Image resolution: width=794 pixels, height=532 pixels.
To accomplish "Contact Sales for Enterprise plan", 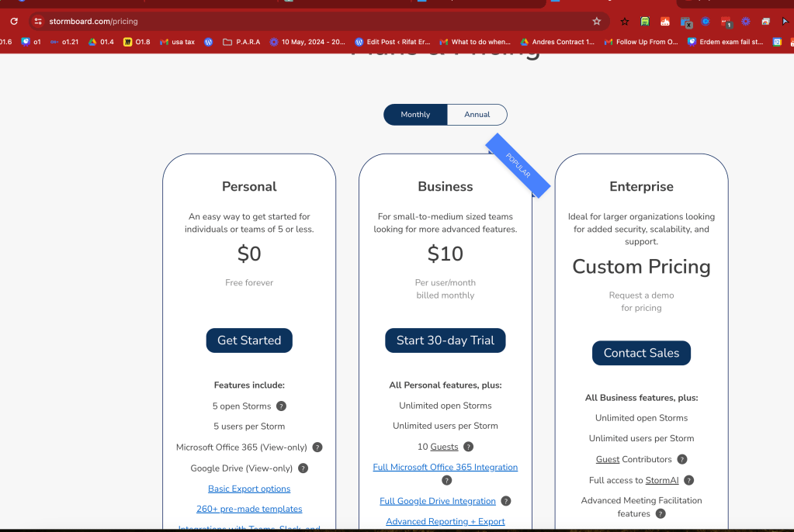I will (641, 353).
